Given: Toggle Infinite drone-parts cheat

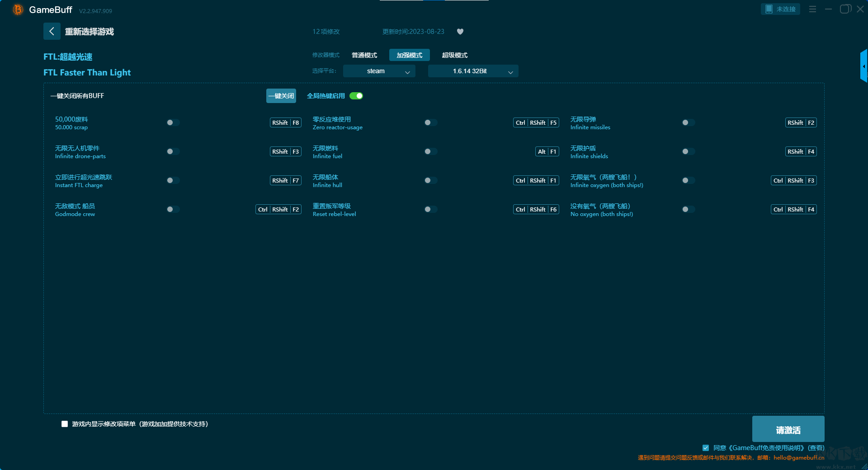Looking at the screenshot, I should click(x=173, y=151).
